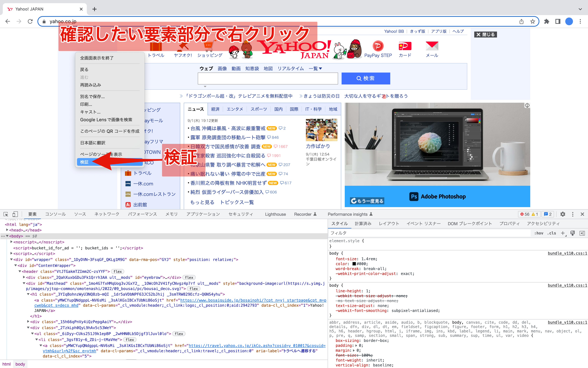The image size is (588, 368).
Task: Click the もう一度見る replay button
Action: (367, 201)
